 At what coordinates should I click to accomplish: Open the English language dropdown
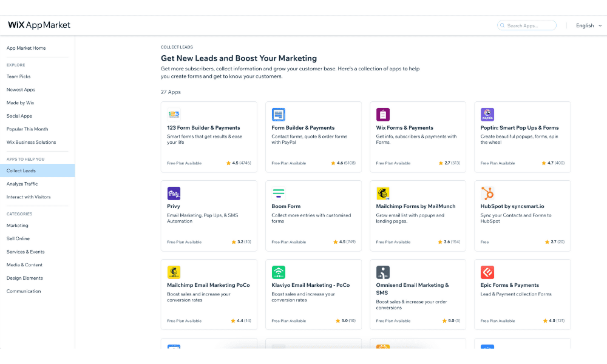(588, 25)
